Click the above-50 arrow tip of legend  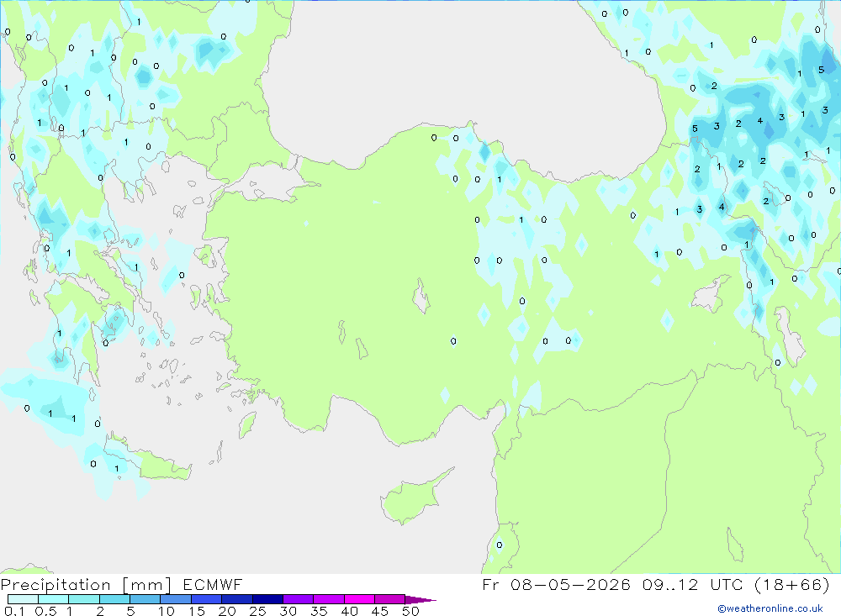click(x=420, y=600)
